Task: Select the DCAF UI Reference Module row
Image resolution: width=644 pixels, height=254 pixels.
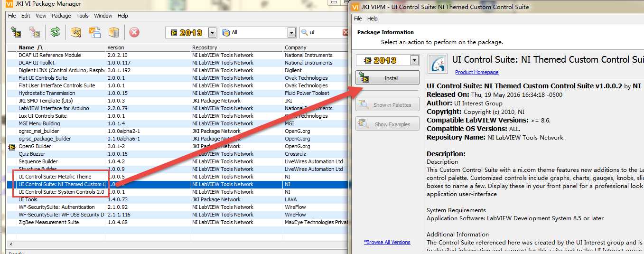Action: pyautogui.click(x=177, y=55)
